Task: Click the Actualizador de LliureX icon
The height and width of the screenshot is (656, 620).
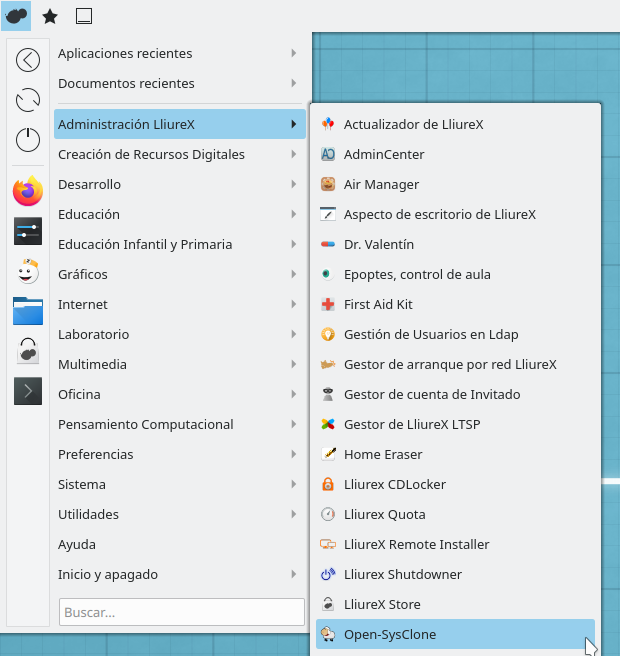Action: point(327,125)
